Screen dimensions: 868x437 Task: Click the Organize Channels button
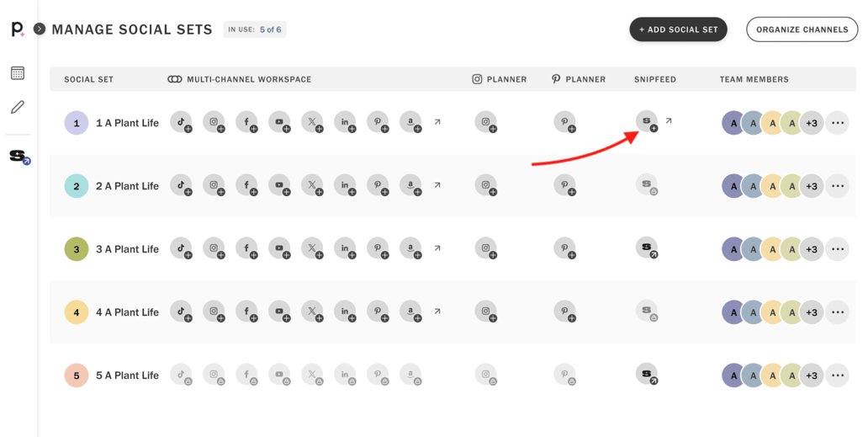pos(802,29)
